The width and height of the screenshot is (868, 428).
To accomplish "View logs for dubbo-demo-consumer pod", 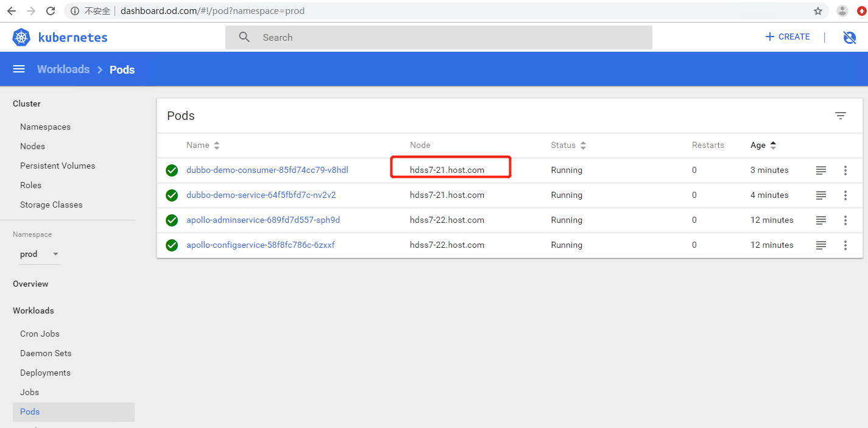I will click(x=821, y=170).
